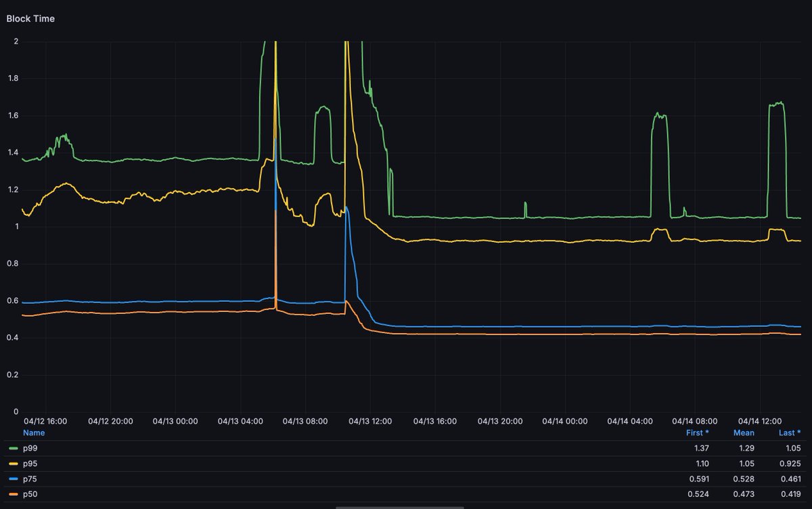812x509 pixels.
Task: Toggle the p75 series in legend
Action: point(30,480)
